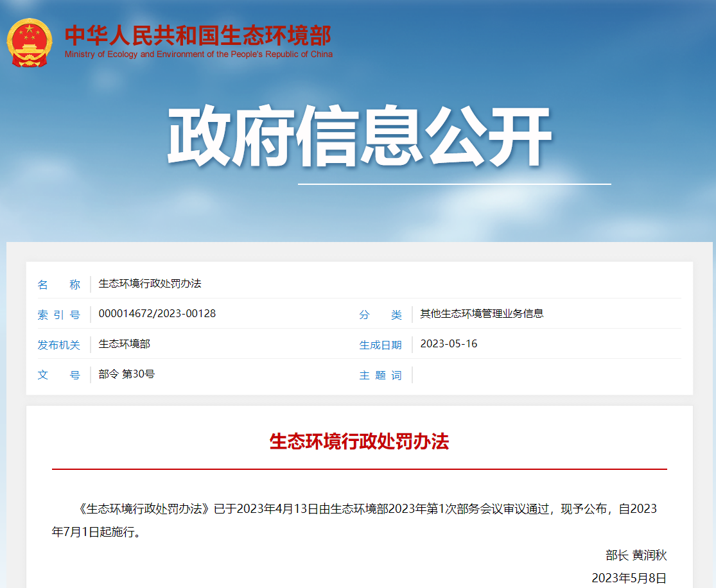Click the document number 部令 第30号
The image size is (716, 588).
click(x=127, y=374)
